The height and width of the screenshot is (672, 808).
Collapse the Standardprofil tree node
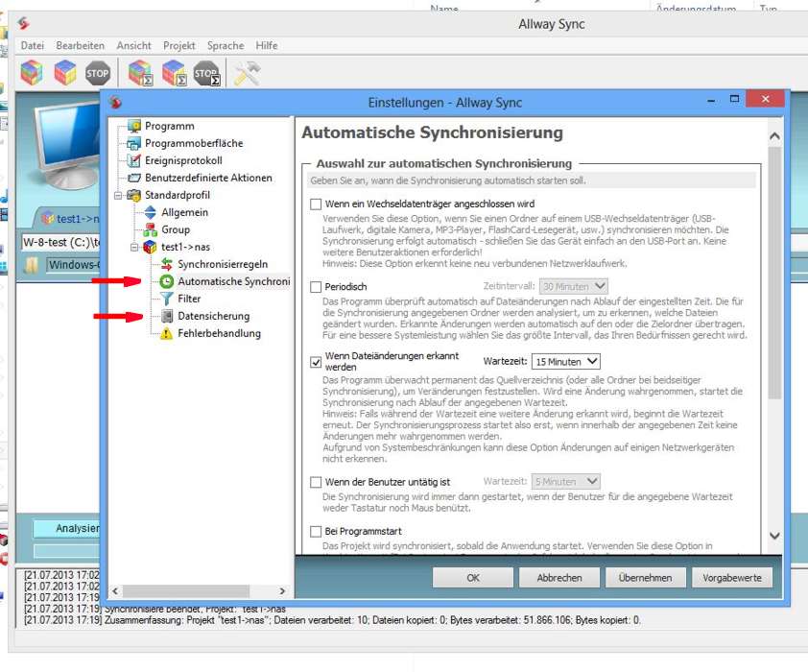[118, 196]
